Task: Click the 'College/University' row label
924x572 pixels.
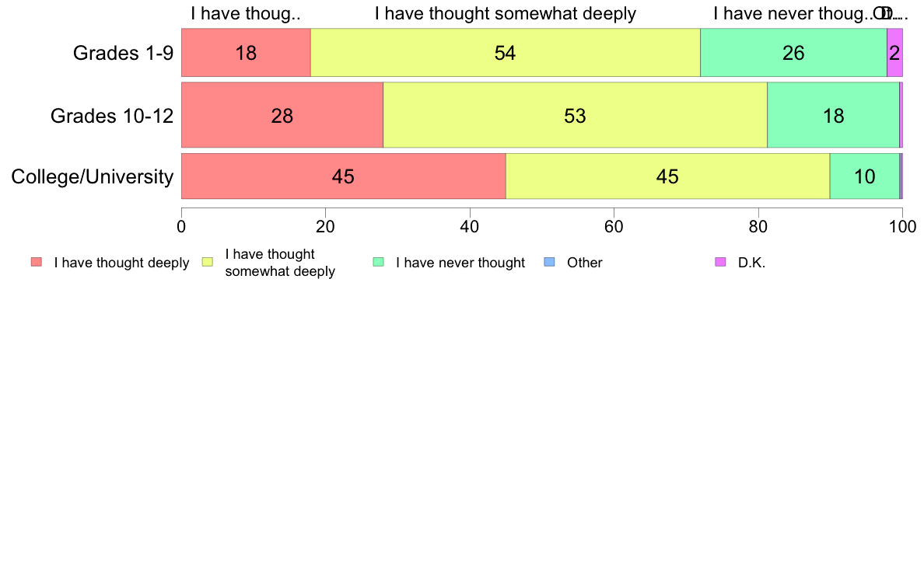Action: 93,176
